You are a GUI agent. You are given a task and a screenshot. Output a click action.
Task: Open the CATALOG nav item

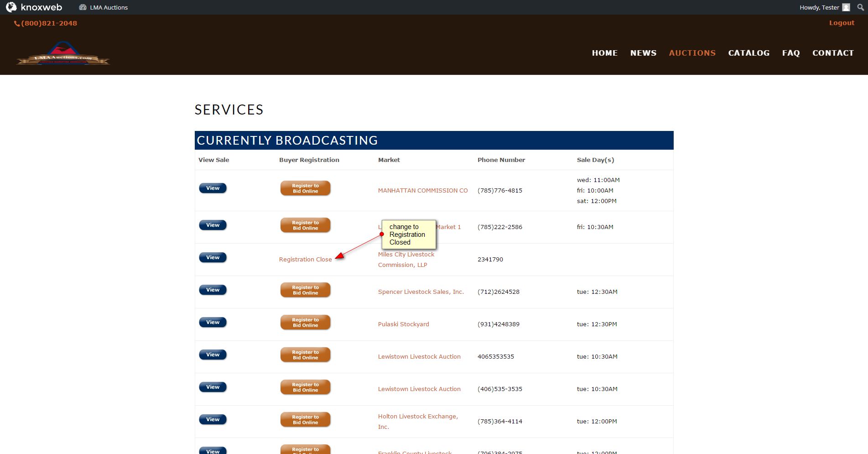748,53
